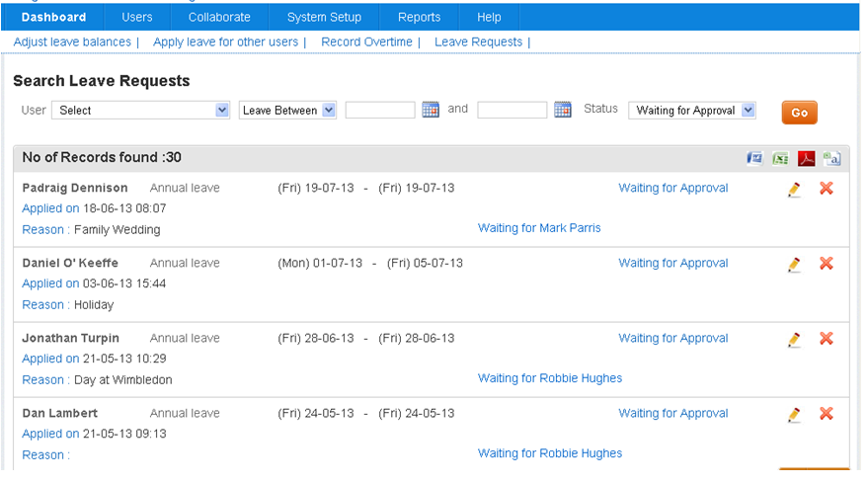The image size is (868, 484).
Task: Click the leave start date input field
Action: [380, 110]
